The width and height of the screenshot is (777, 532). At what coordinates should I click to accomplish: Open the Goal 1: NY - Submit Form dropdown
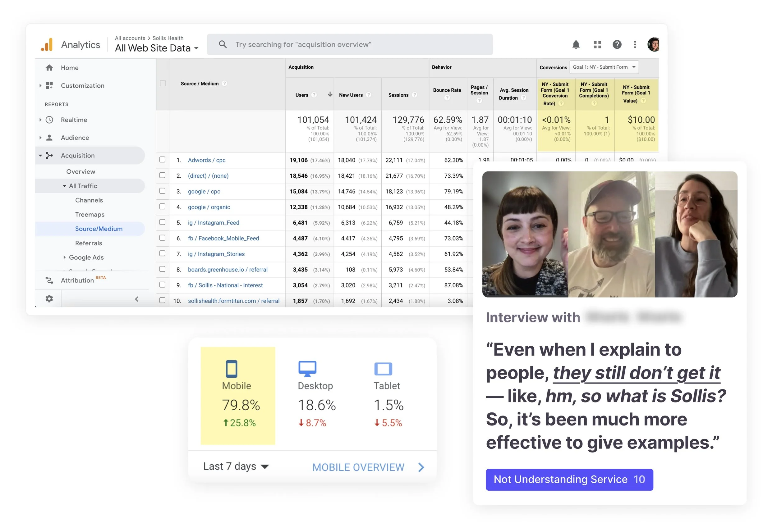pos(604,67)
